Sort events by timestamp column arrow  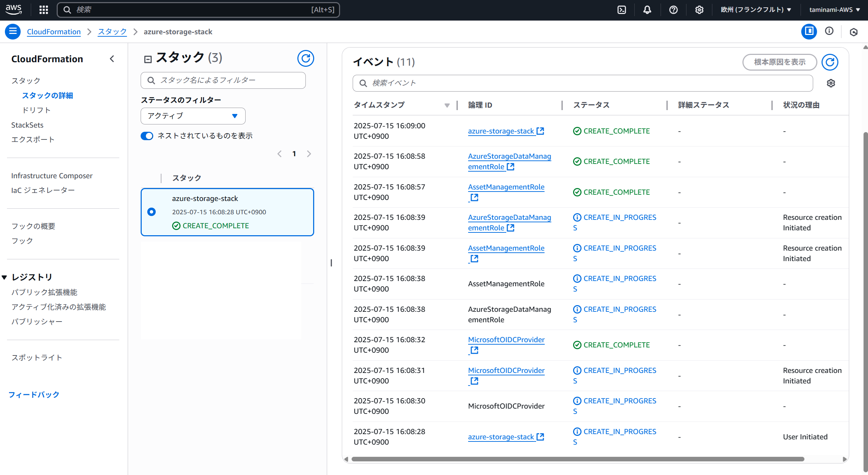(447, 105)
